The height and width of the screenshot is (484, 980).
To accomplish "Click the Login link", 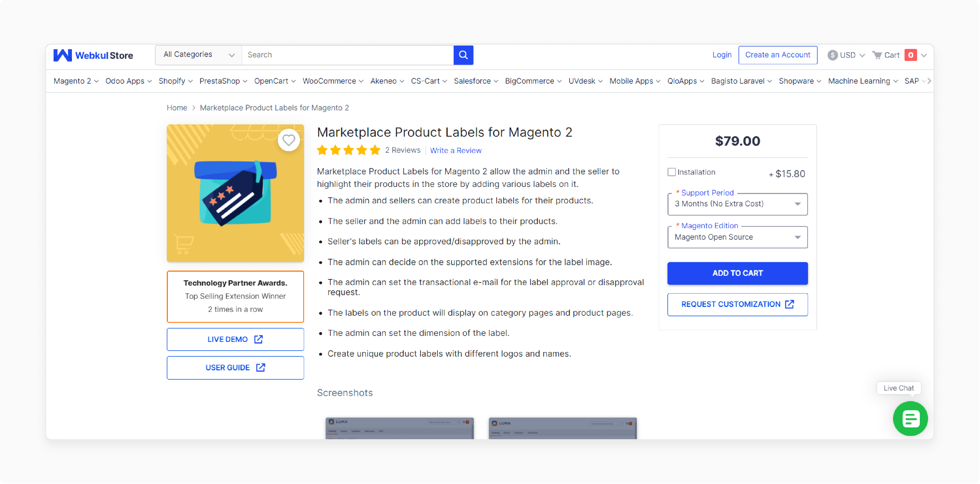I will [x=722, y=55].
